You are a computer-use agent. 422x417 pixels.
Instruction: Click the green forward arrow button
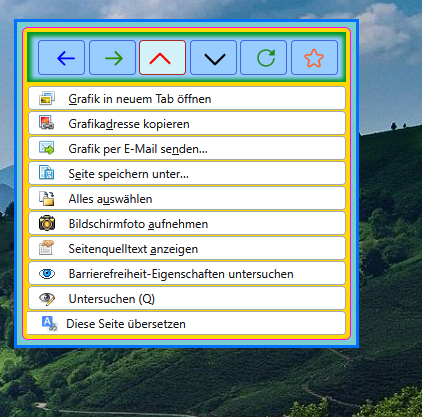(112, 58)
